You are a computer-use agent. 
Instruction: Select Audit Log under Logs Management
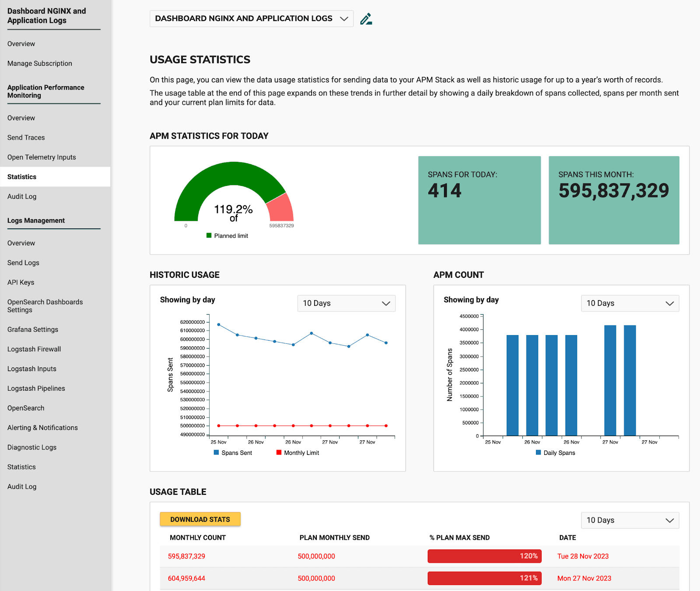[x=21, y=486]
